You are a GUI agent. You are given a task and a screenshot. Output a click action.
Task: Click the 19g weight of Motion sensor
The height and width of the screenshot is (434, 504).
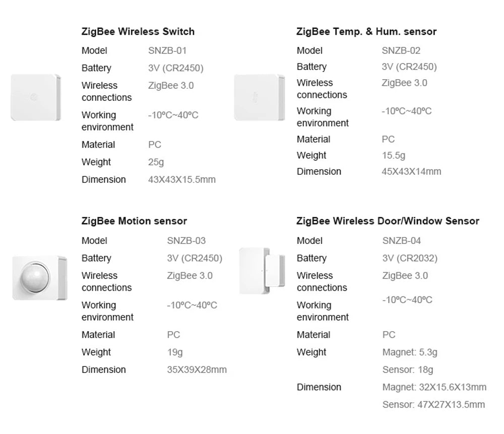pos(175,352)
